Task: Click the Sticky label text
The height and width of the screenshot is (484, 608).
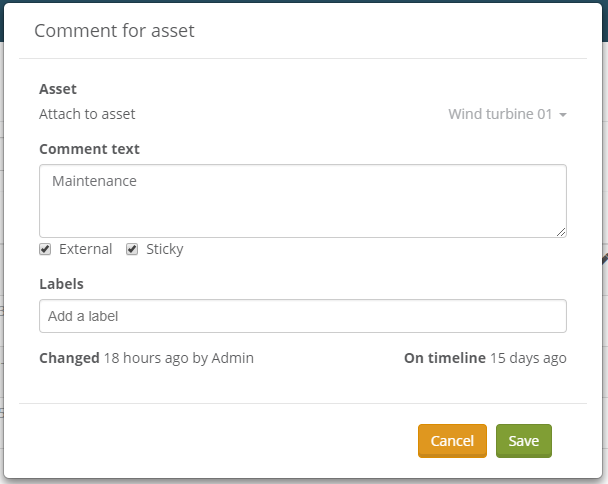Action: coord(165,249)
